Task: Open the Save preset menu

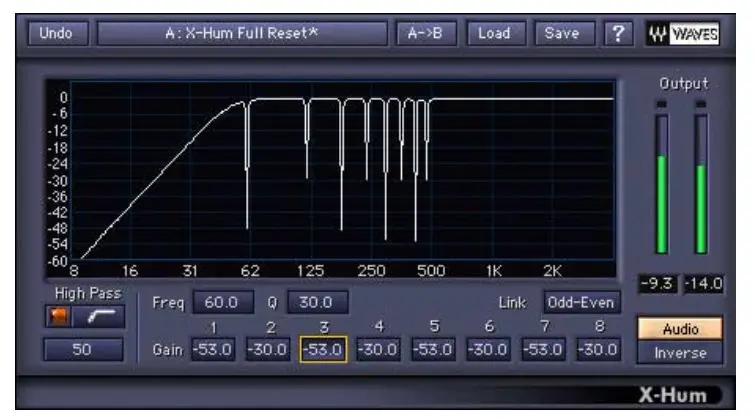Action: pyautogui.click(x=564, y=33)
